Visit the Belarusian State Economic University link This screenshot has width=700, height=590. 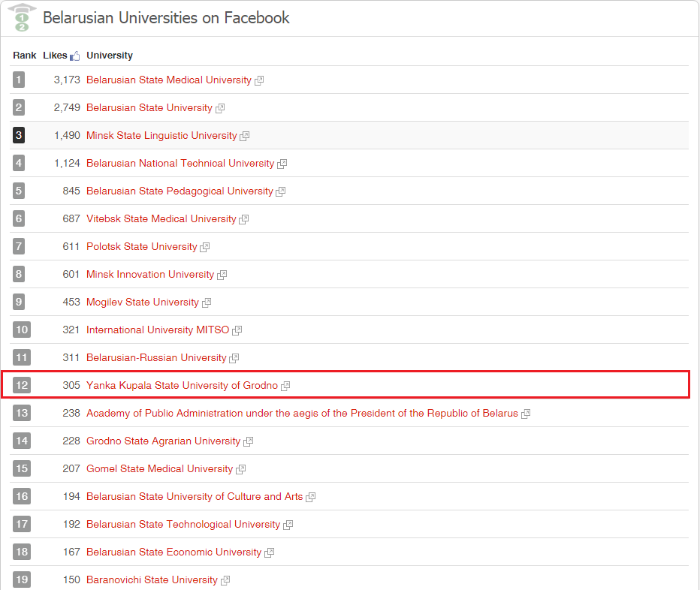174,552
